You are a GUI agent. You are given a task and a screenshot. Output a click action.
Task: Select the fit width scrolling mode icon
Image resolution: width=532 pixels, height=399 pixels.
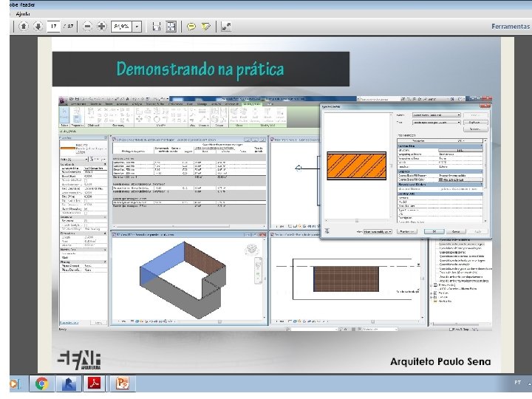coord(157,27)
